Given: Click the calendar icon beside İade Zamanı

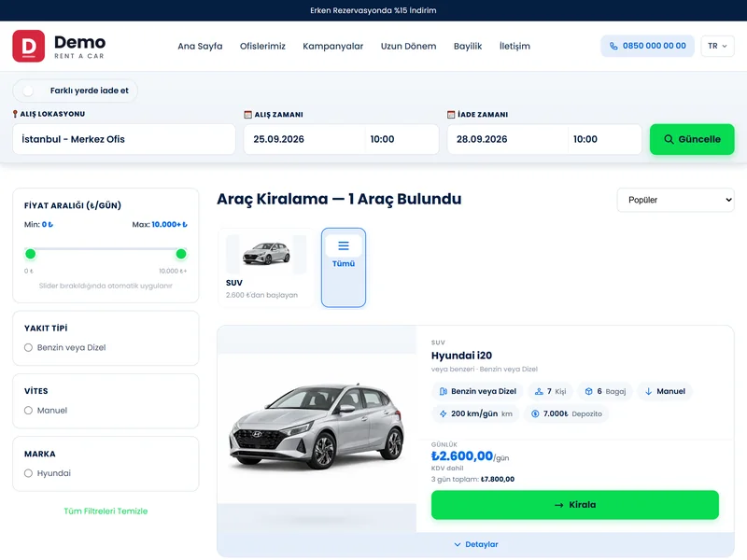Looking at the screenshot, I should coord(451,114).
